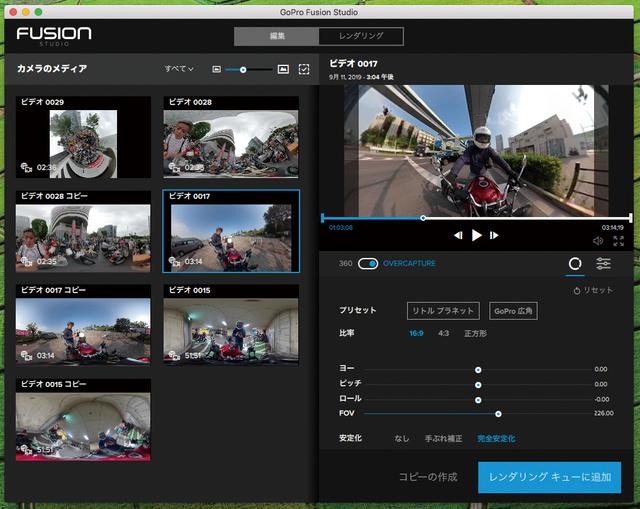Click the ロール slider handle
Viewport: 640px width, 509px height.
pos(478,400)
